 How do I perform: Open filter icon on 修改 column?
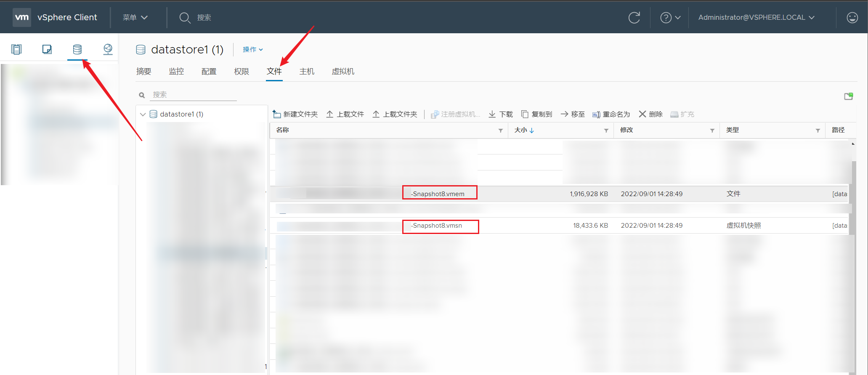(712, 130)
